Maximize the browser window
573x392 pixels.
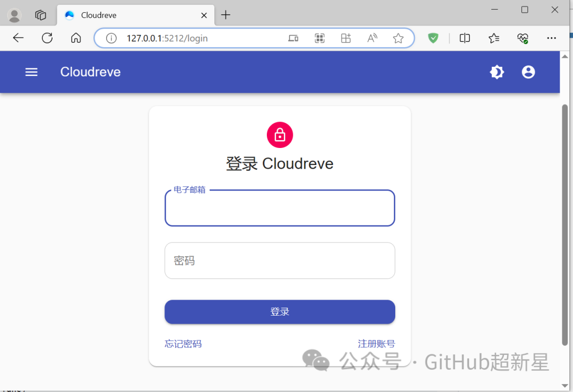[525, 10]
